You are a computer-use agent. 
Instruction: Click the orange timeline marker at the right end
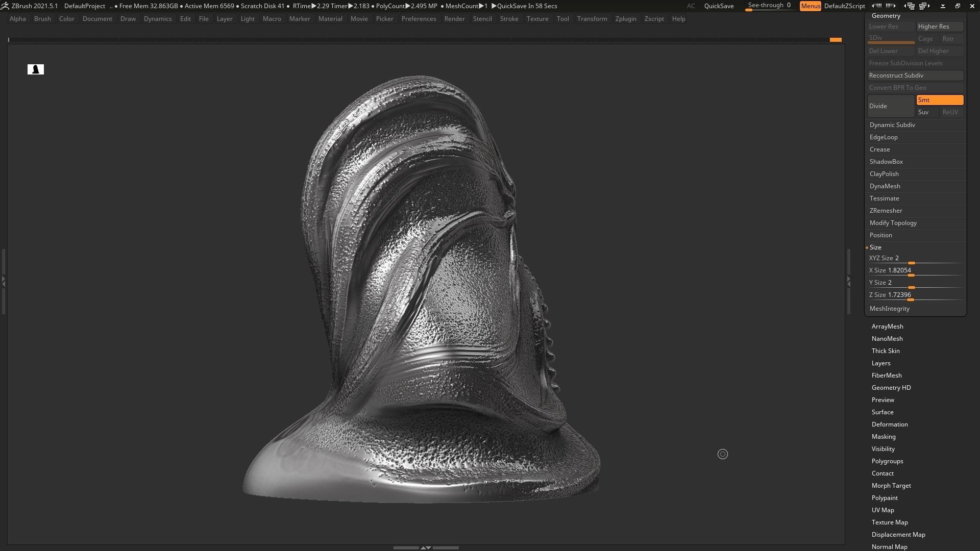[x=836, y=40]
